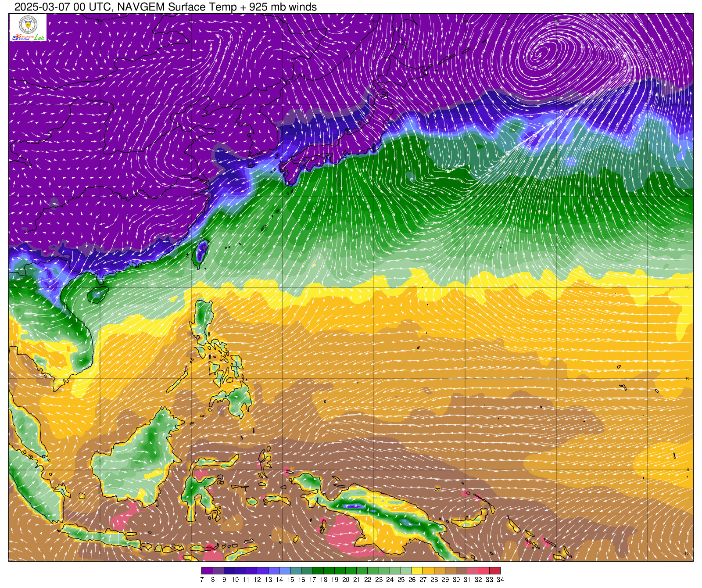
Task: Pick the soft green swatch between 23 and 24
Action: (384, 571)
